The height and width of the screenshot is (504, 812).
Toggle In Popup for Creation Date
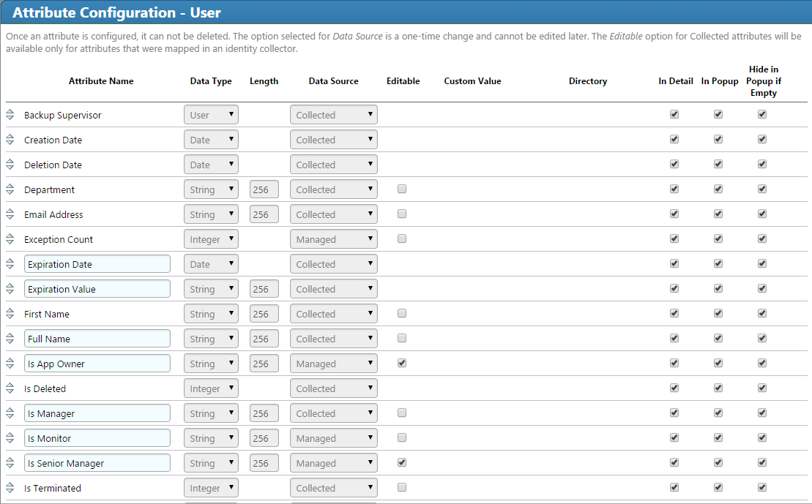pyautogui.click(x=718, y=139)
